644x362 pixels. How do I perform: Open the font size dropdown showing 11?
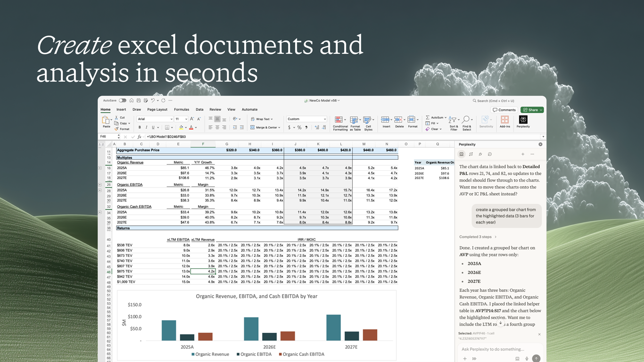pyautogui.click(x=182, y=119)
